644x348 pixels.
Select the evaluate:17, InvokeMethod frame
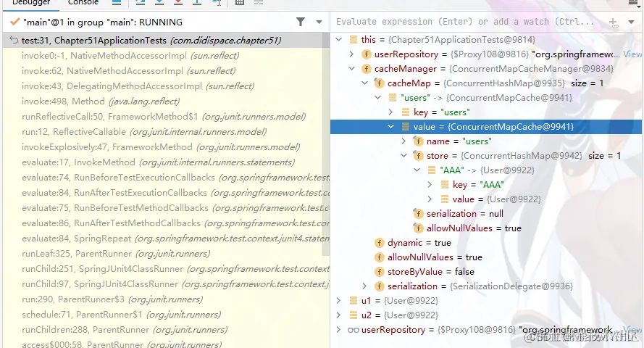(x=163, y=162)
